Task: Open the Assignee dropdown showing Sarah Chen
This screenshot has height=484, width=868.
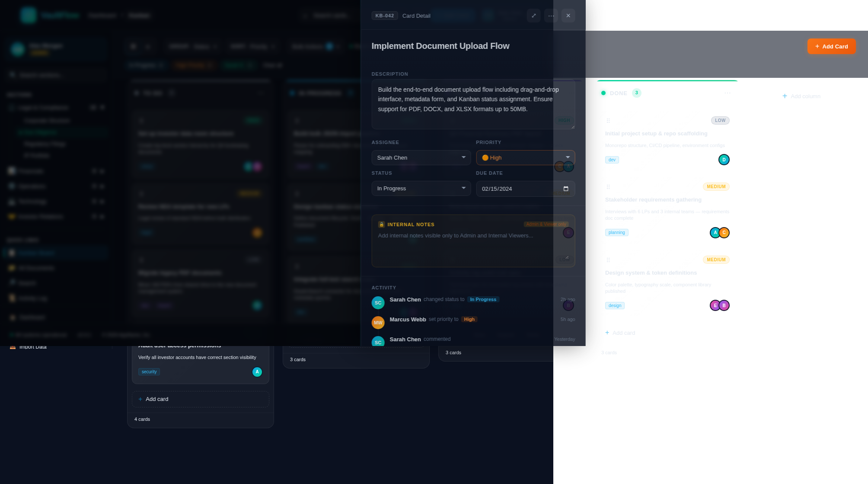Action: point(421,157)
